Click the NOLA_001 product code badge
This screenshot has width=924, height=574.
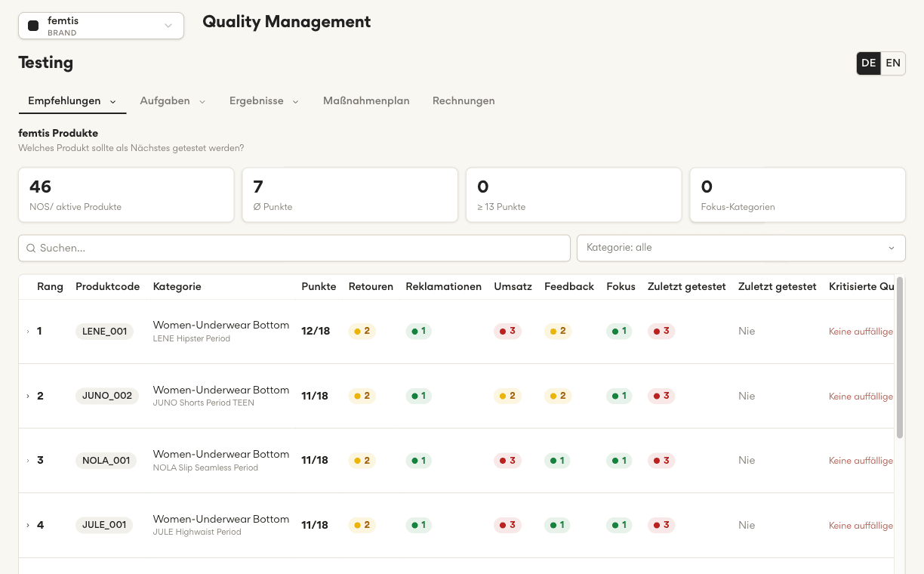click(x=106, y=461)
